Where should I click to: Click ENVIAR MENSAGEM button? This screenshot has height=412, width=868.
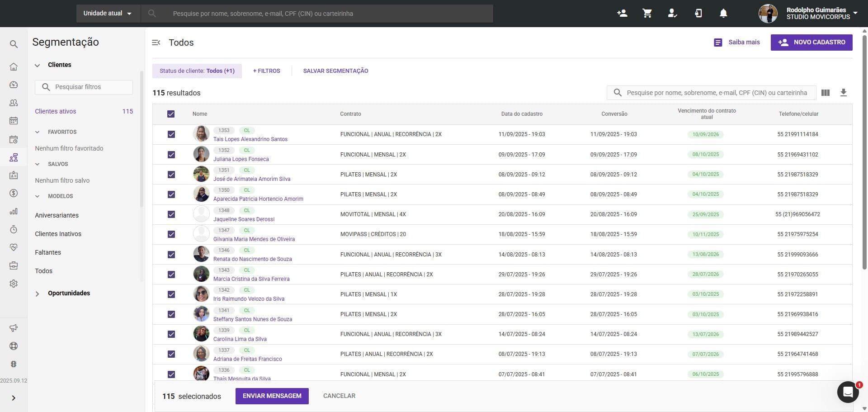point(272,396)
